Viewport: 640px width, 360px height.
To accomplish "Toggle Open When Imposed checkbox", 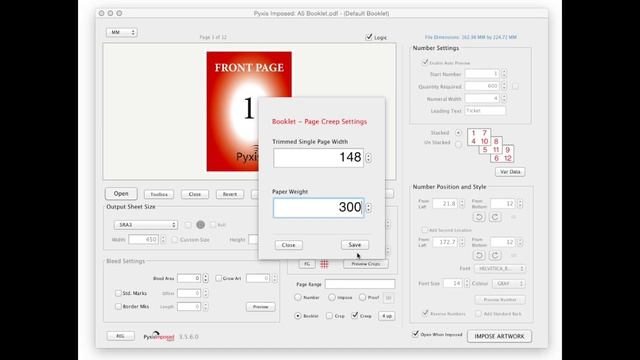I will (416, 334).
